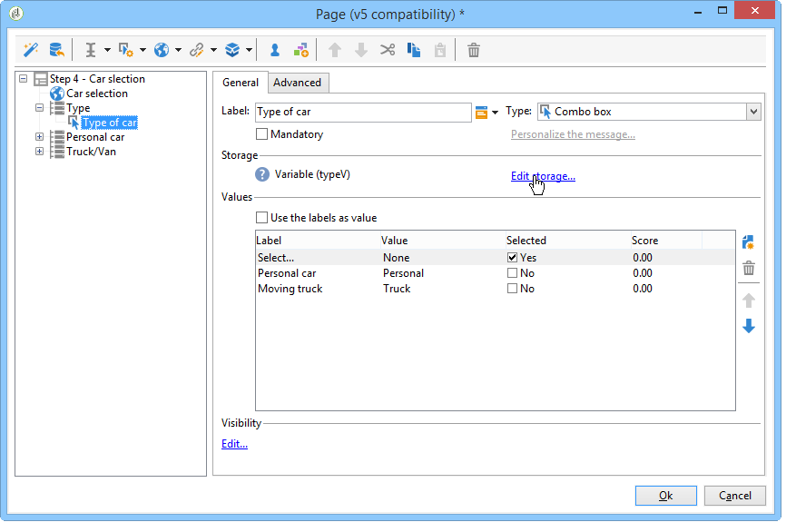Expand the Personal car tree node

[x=40, y=137]
